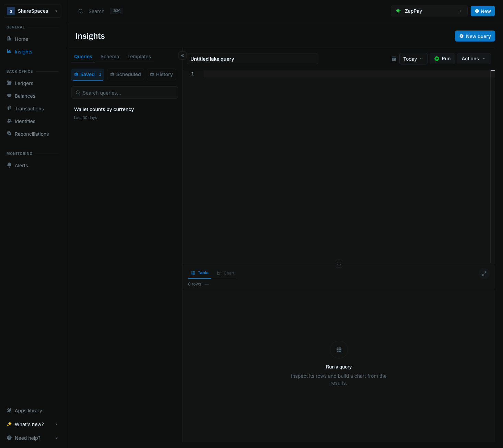Open the Today date range dropdown
Viewport: 503px width, 448px height.
point(413,59)
